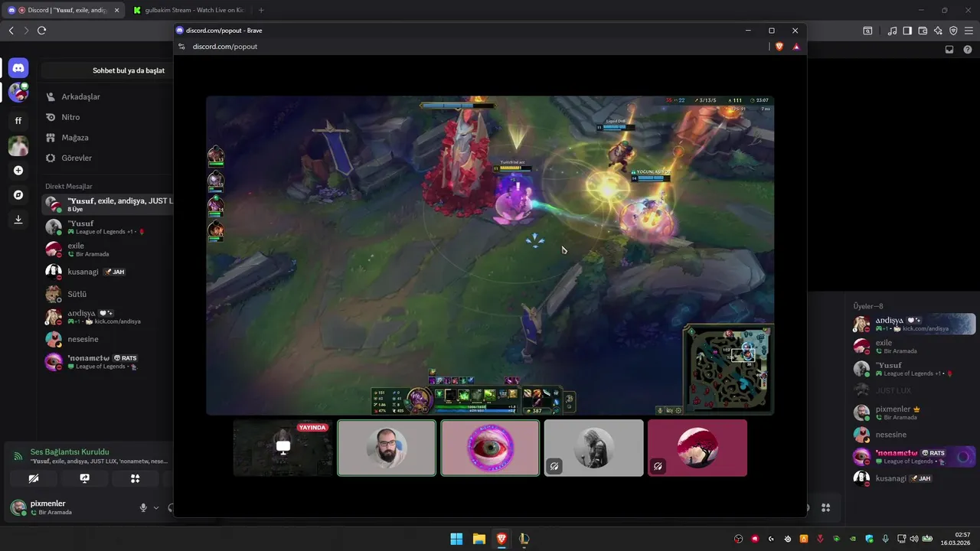Click 'Ses Bağlantısı Kuruldu' connection status text
The height and width of the screenshot is (551, 980).
[70, 452]
